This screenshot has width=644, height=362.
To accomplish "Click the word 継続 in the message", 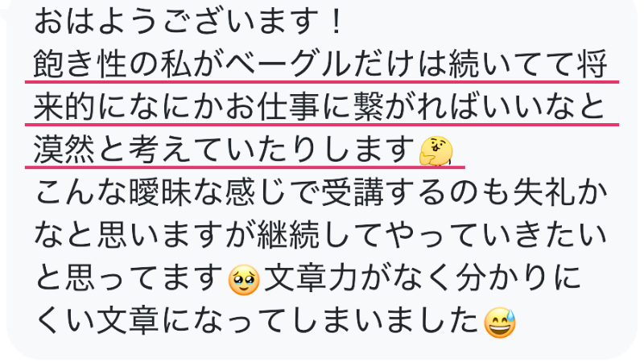I will click(x=289, y=235).
